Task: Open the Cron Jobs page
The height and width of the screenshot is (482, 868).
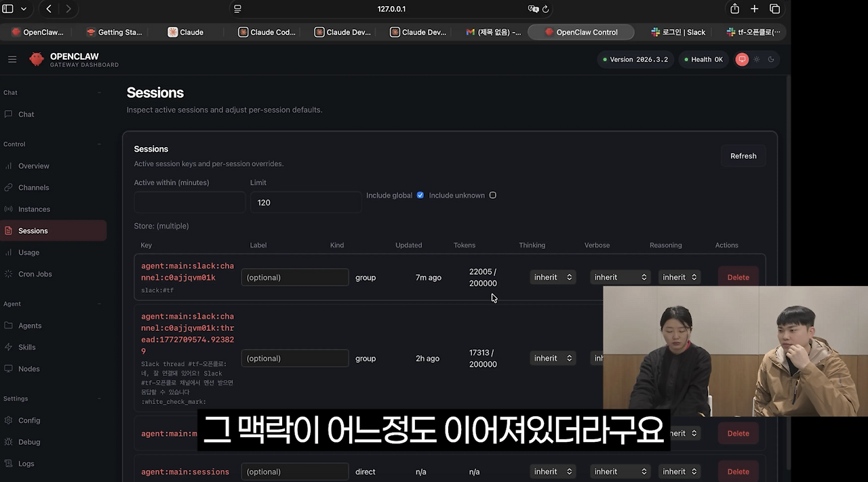Action: [x=35, y=274]
